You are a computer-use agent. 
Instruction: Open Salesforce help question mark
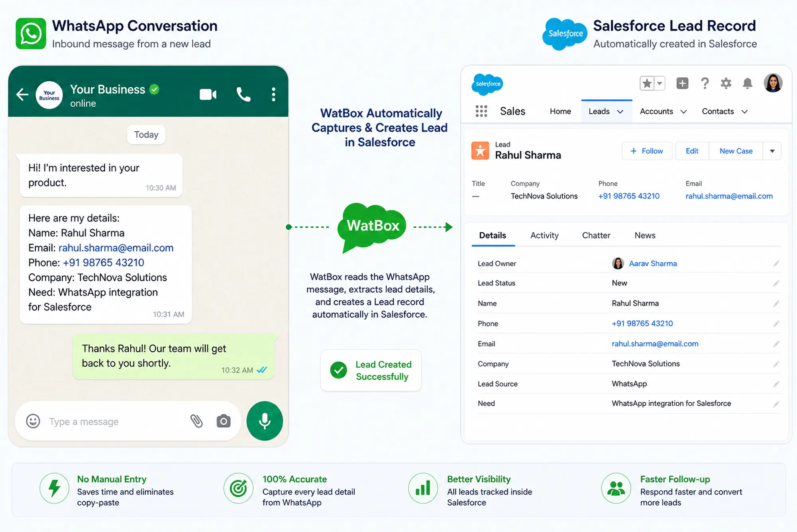pos(705,83)
